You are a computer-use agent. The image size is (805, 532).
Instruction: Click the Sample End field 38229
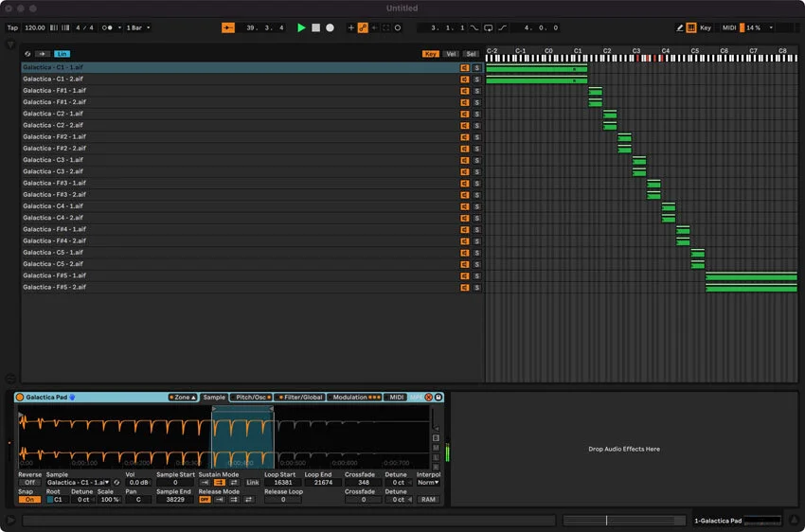[x=175, y=500]
